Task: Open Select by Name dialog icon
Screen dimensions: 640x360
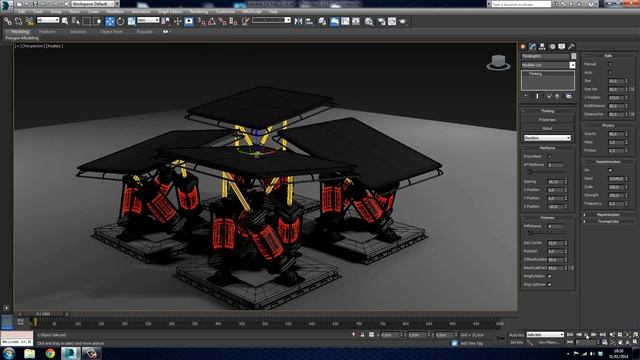Action: 76,21
